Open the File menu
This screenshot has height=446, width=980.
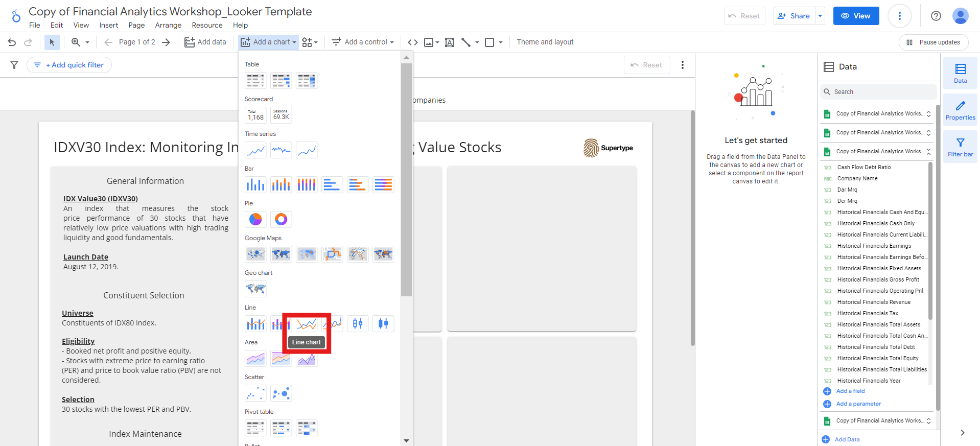point(35,26)
